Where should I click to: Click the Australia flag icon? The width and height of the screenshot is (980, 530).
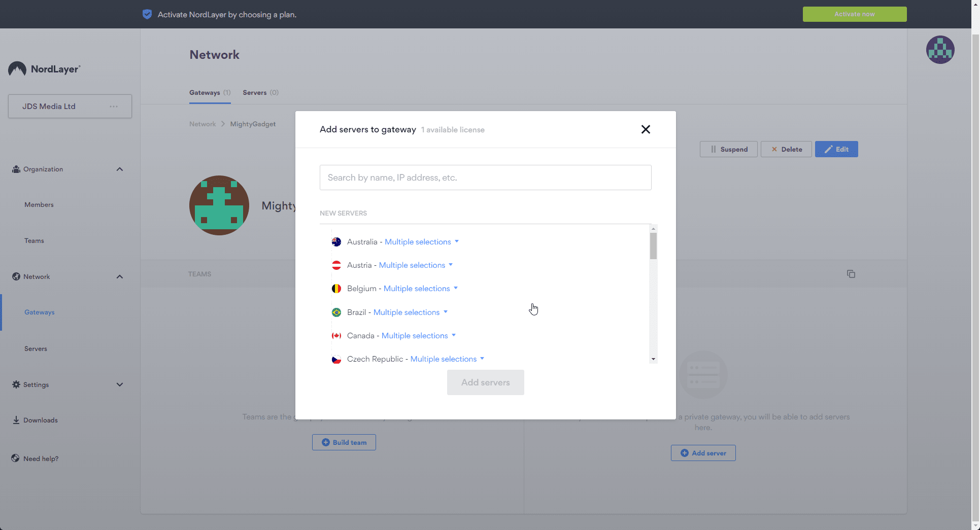pos(336,242)
